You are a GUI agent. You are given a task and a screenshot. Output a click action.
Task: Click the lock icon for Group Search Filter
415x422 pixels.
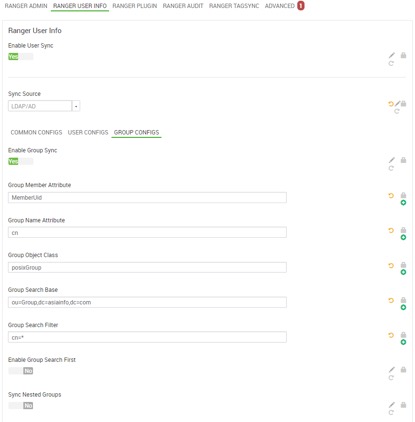tap(403, 335)
